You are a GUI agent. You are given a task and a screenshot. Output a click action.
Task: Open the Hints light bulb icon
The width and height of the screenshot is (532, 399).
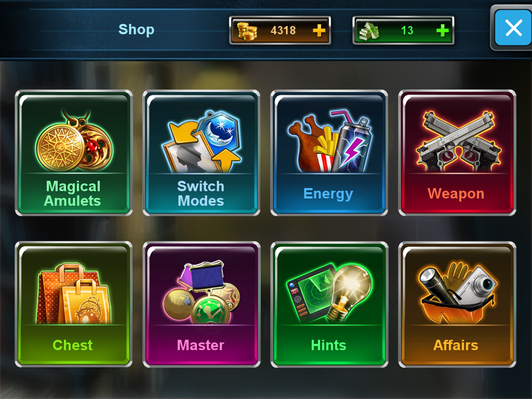click(x=329, y=293)
